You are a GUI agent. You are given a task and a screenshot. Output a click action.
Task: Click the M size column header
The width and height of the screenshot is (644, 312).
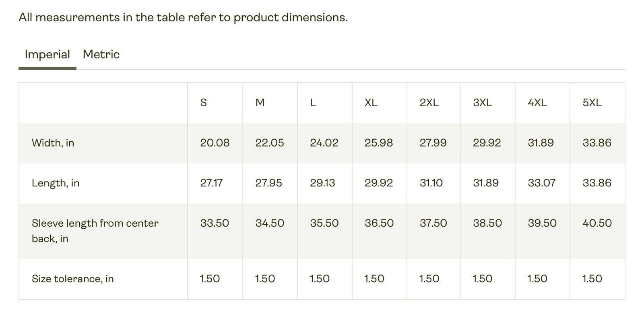260,103
